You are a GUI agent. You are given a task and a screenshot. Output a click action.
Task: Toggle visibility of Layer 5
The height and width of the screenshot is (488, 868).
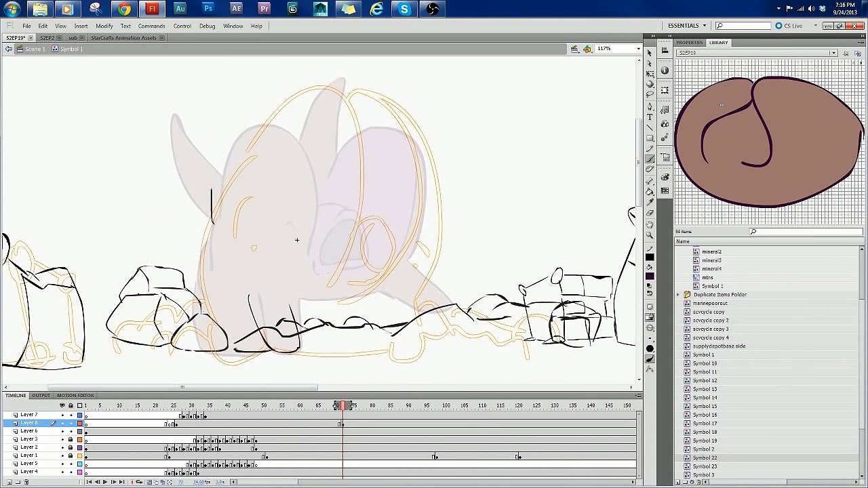[62, 464]
